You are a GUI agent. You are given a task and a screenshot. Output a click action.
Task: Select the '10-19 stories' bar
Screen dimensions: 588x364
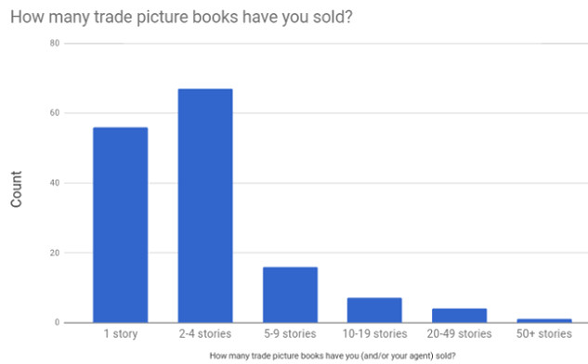coord(374,310)
